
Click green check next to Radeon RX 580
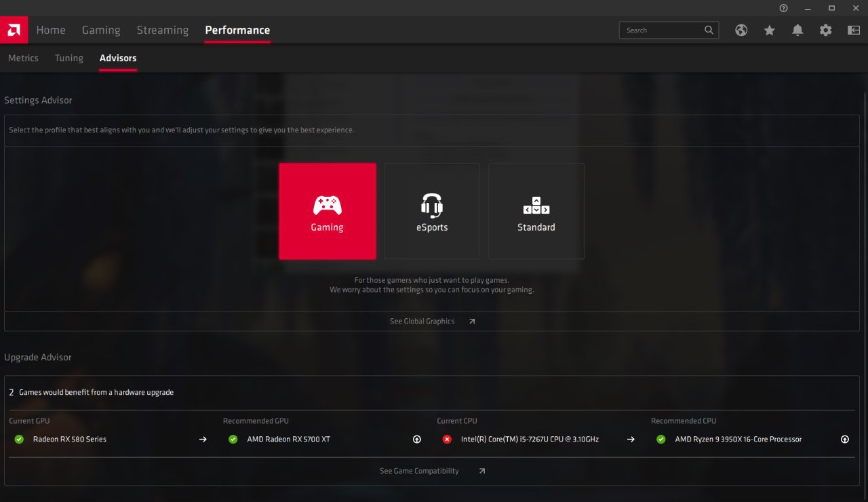point(19,440)
